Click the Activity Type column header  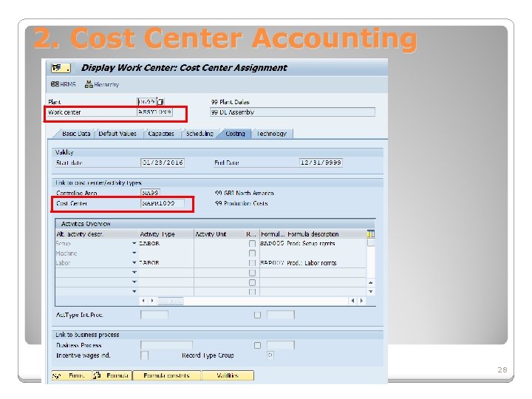(157, 234)
